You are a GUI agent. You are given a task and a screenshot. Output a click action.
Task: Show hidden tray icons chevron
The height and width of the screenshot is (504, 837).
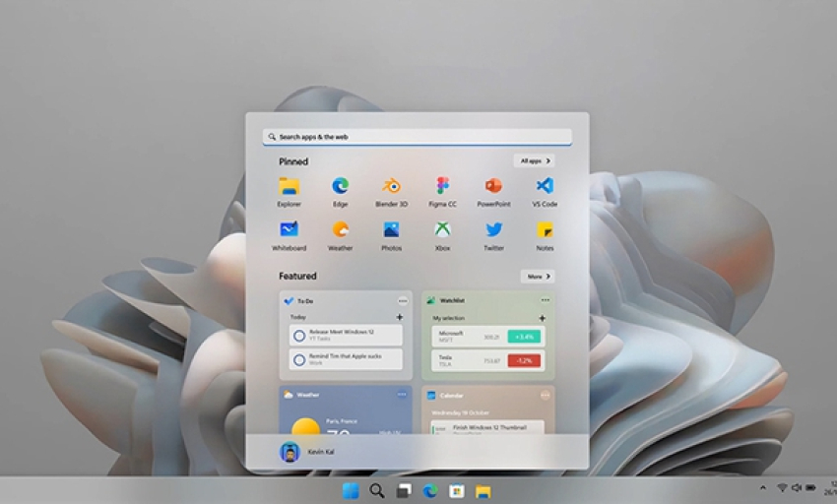coord(763,487)
